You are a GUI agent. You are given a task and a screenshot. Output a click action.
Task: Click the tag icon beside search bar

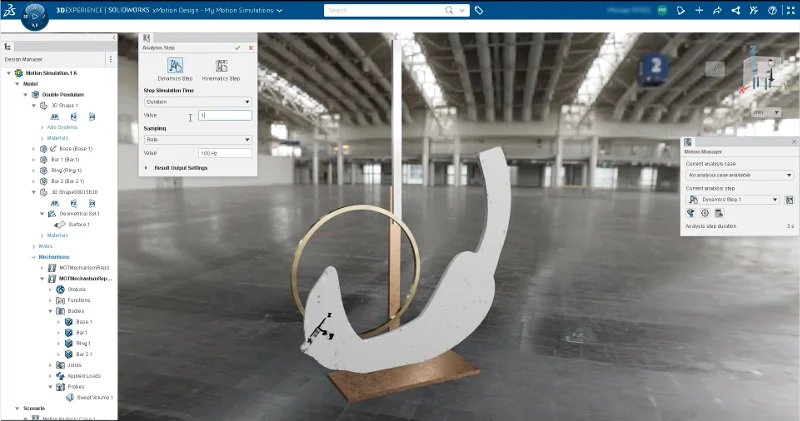tap(479, 10)
